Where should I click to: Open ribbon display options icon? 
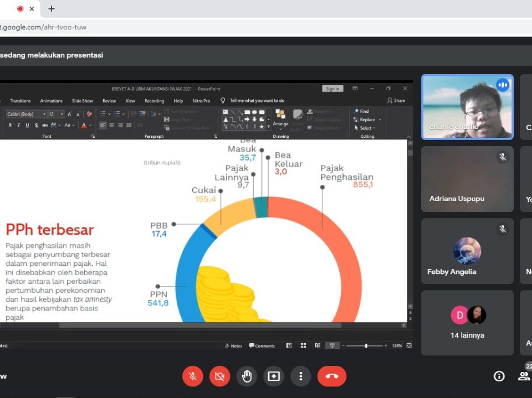point(355,89)
